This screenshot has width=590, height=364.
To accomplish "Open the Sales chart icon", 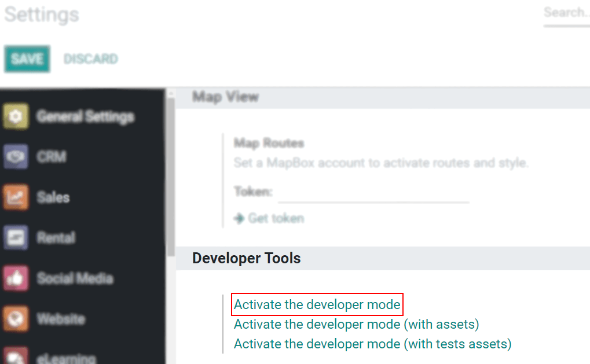I will point(16,197).
